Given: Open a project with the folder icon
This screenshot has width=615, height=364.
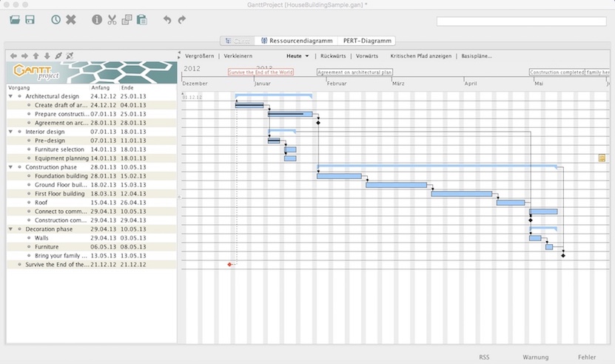Looking at the screenshot, I should coord(15,19).
